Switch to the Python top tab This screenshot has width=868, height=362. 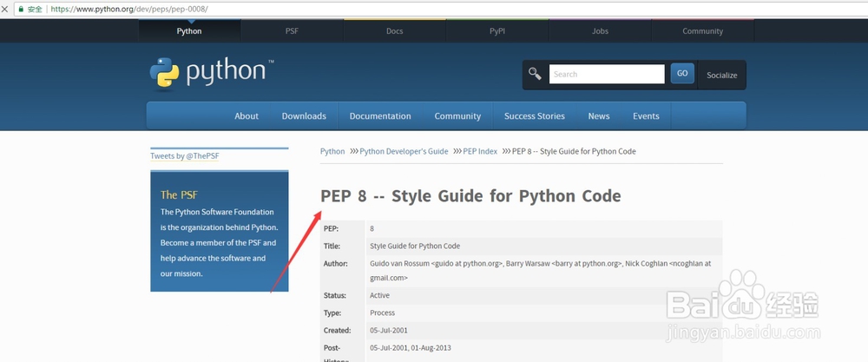click(189, 31)
